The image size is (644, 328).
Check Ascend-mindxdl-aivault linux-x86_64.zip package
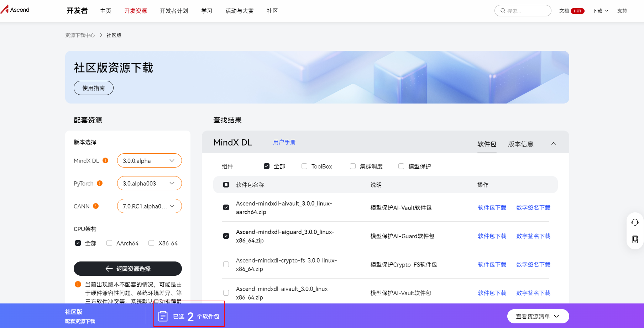[226, 293]
